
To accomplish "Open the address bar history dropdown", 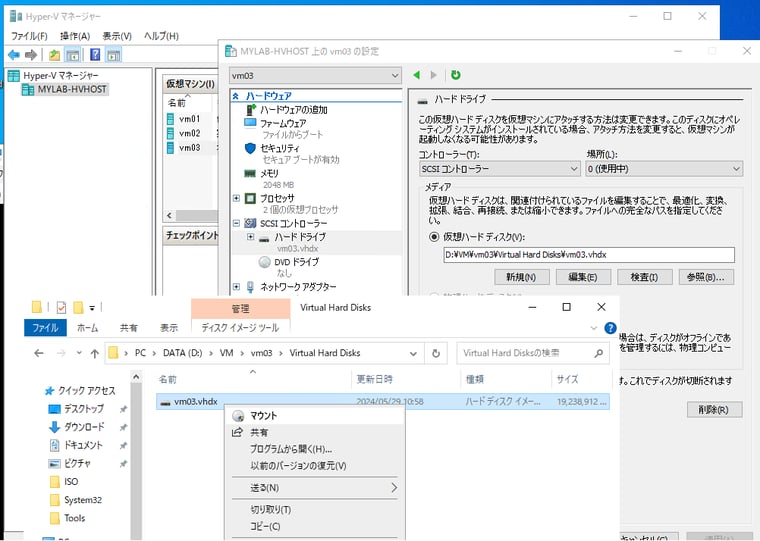I will tap(413, 353).
